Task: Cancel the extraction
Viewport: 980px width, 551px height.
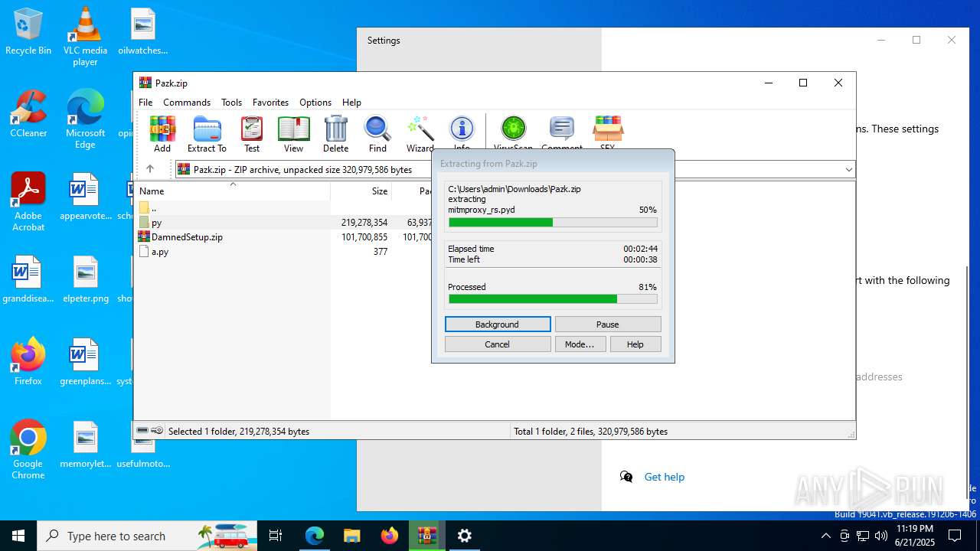Action: pos(498,344)
